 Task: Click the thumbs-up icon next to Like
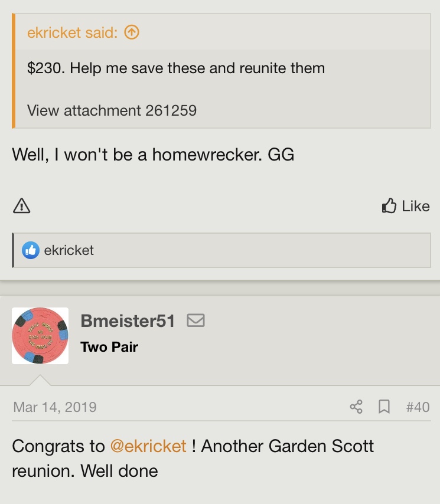389,206
